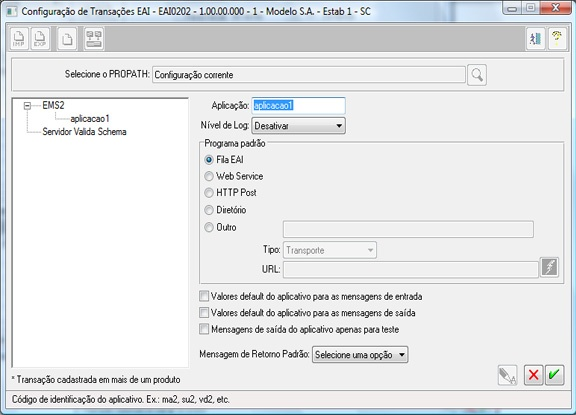Open the Nível de Log dropdown
The image size is (576, 415).
click(x=298, y=126)
